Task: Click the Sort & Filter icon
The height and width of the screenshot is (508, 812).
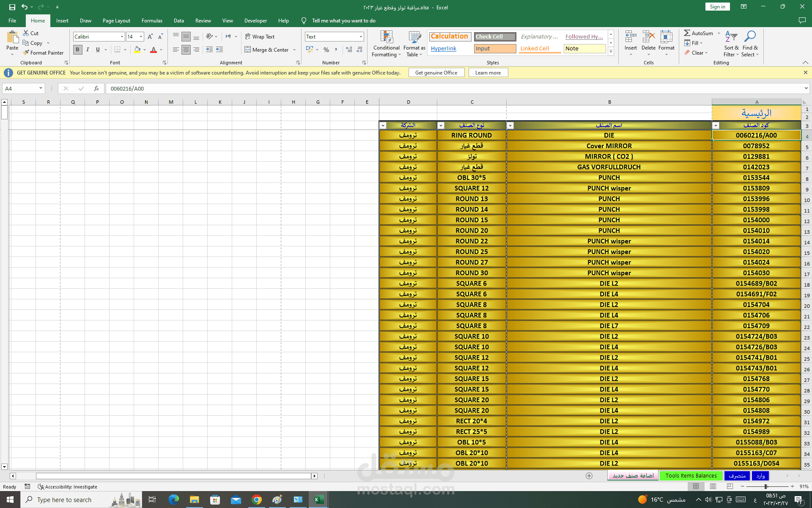Action: (x=731, y=37)
